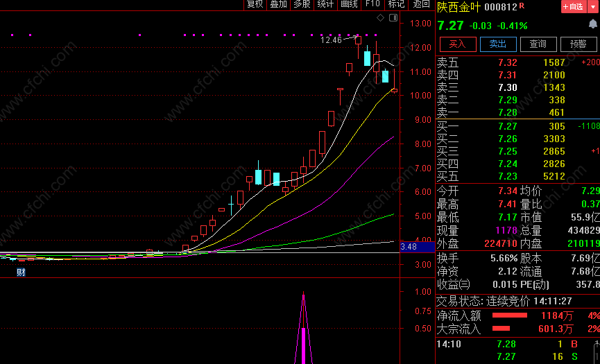The width and height of the screenshot is (600, 364).
Task: Click the magenta indicator spike in sub-chart
Action: (x=303, y=329)
